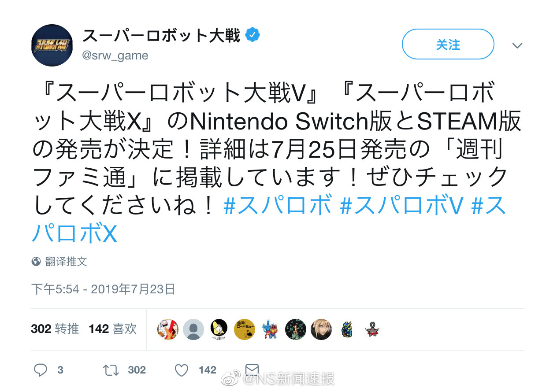This screenshot has height=392, width=557.
Task: Click the blue pixel knight liker avatar
Action: coord(347,329)
